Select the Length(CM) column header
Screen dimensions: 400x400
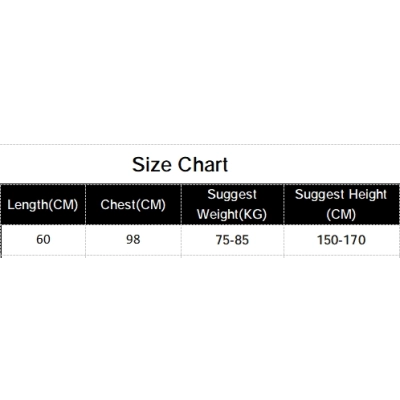[x=43, y=204]
